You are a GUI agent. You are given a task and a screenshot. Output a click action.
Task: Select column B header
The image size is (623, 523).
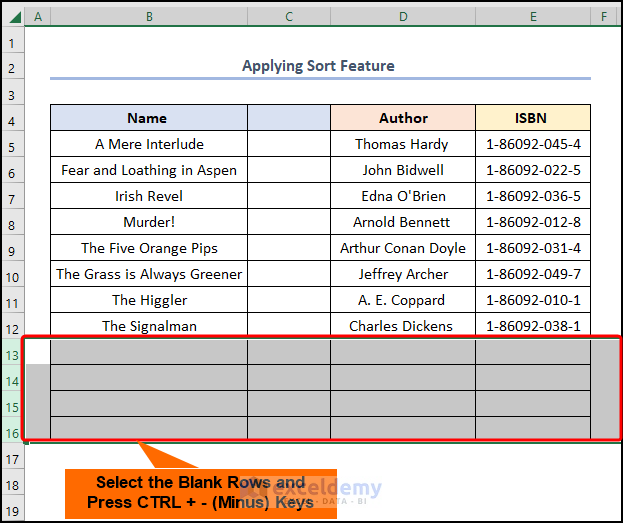(x=148, y=17)
